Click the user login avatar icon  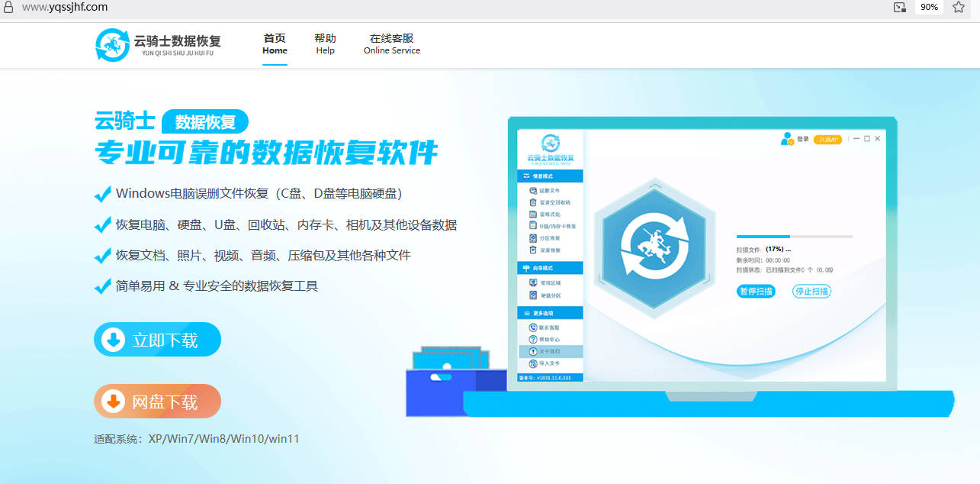[x=786, y=139]
